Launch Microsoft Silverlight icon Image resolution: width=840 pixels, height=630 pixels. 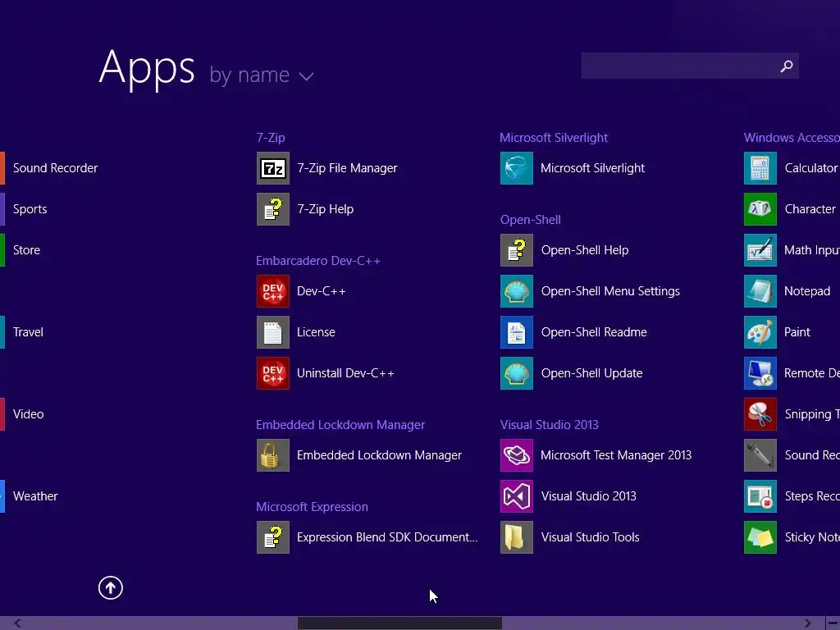[x=517, y=168]
